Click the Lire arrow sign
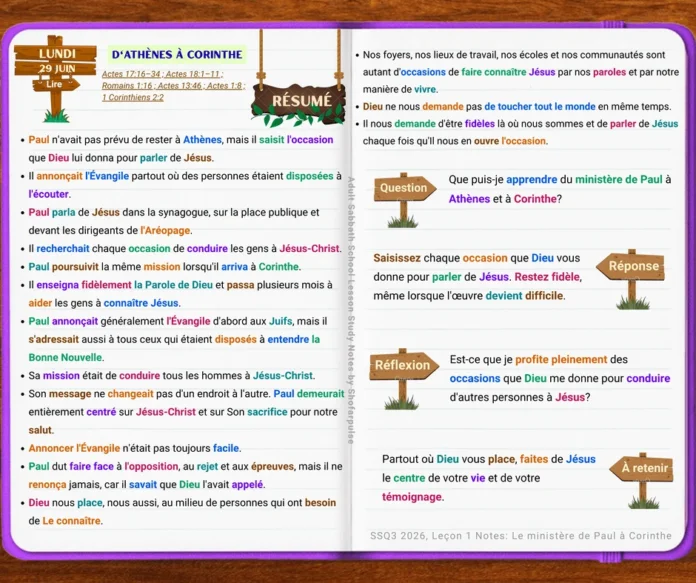 [x=55, y=84]
